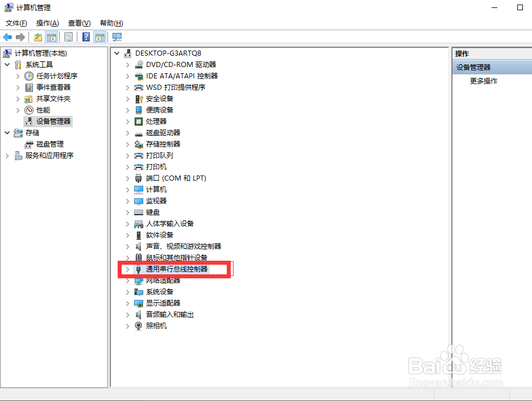Screen dimensions: 532x401
Task: Maximize the 计算机管理 window
Action: [520, 7]
